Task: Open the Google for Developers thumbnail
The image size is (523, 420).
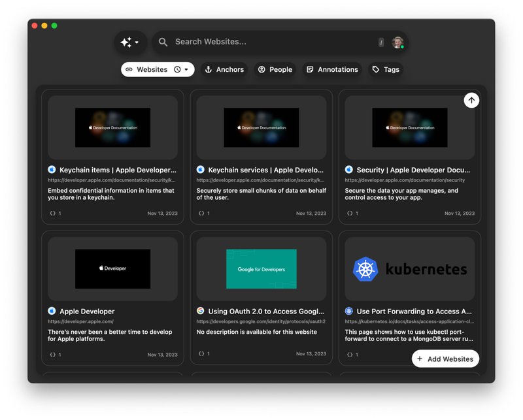Action: [x=261, y=268]
